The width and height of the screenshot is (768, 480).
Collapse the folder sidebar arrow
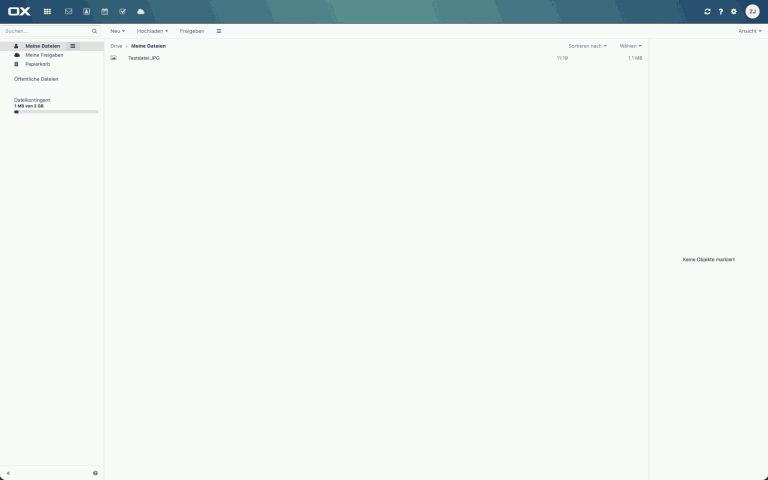8,473
